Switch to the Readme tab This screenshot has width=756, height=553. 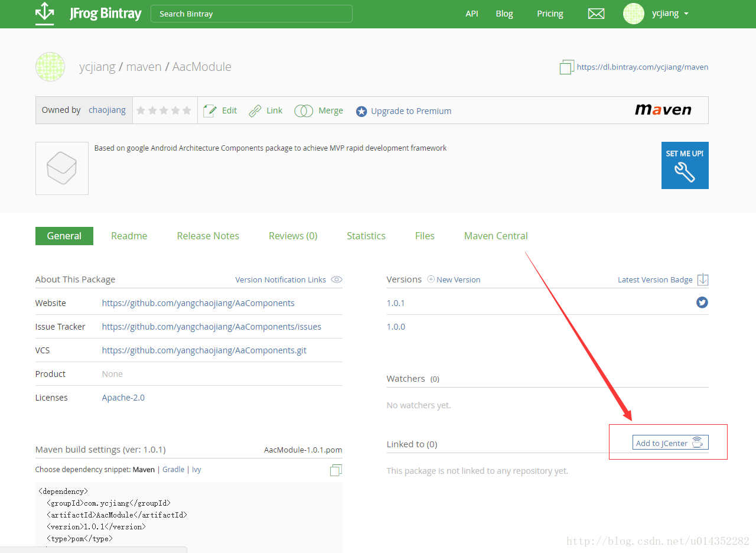point(129,236)
